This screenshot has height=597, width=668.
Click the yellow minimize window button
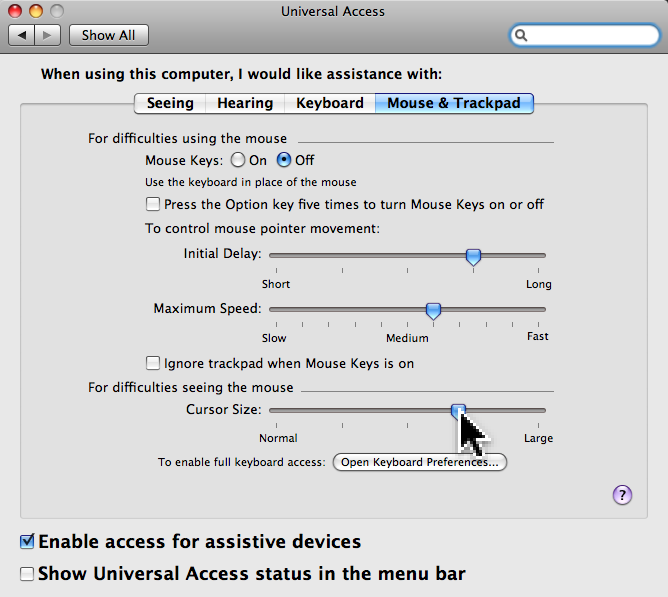(36, 11)
